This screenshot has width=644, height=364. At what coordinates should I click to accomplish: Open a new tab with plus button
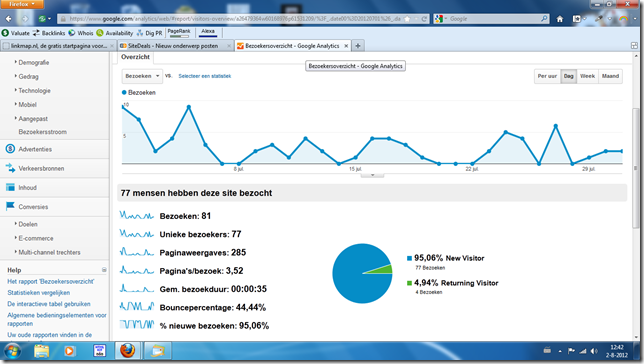[358, 46]
